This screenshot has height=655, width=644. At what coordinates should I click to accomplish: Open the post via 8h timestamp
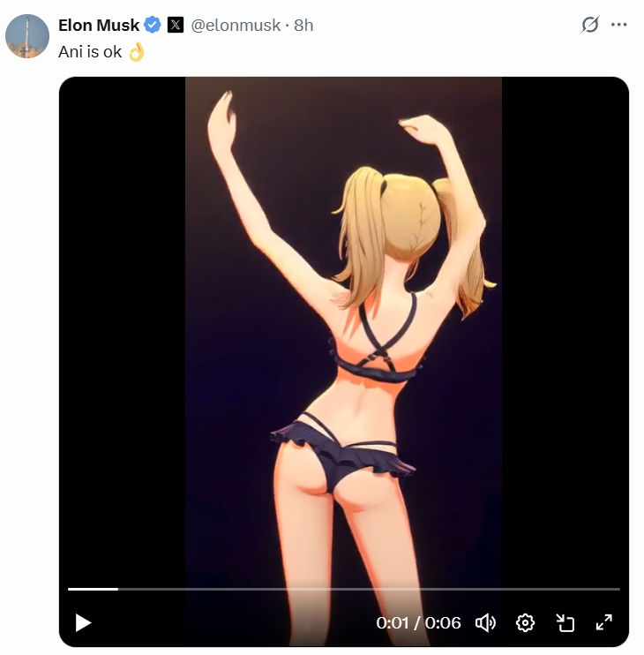tap(303, 26)
